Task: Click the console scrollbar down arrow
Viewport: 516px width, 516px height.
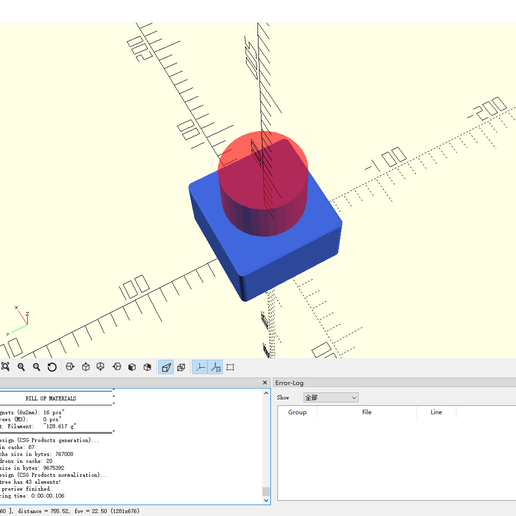Action: point(266,500)
